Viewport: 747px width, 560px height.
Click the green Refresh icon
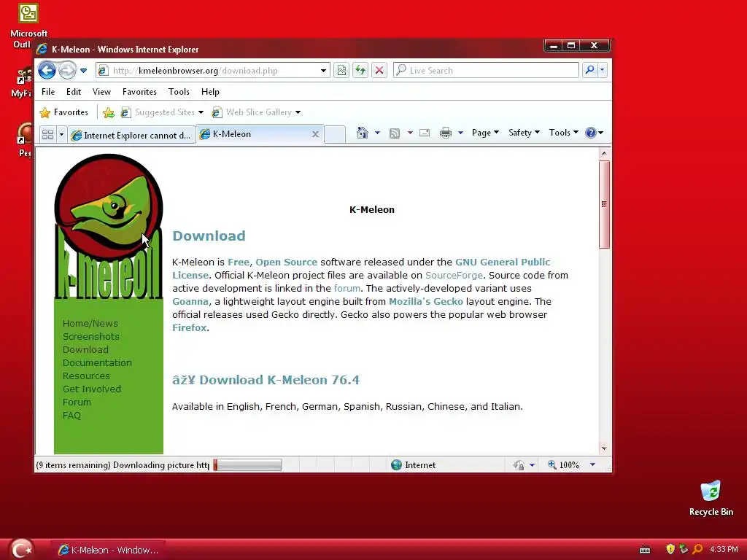pyautogui.click(x=360, y=71)
